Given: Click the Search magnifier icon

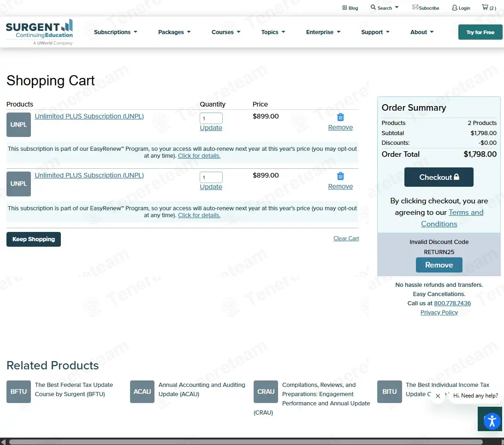Looking at the screenshot, I should pos(373,7).
